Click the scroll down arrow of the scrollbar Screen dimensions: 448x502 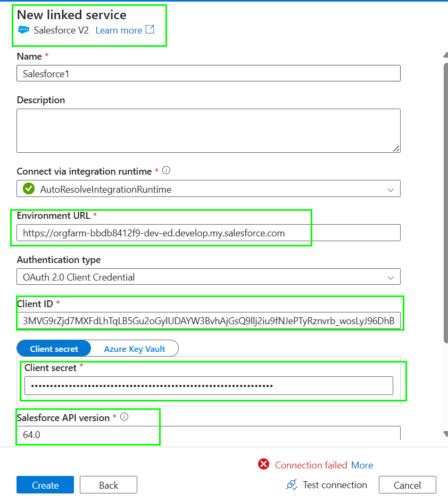point(446,433)
